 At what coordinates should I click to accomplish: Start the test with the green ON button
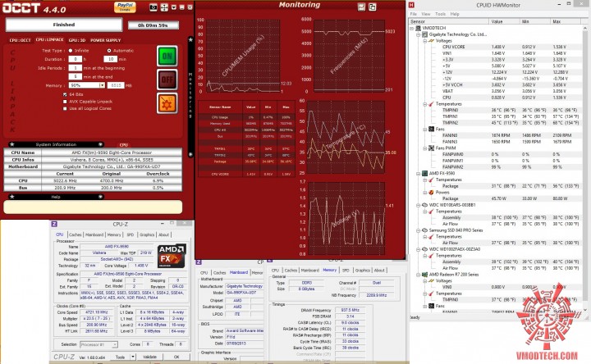coord(167,57)
